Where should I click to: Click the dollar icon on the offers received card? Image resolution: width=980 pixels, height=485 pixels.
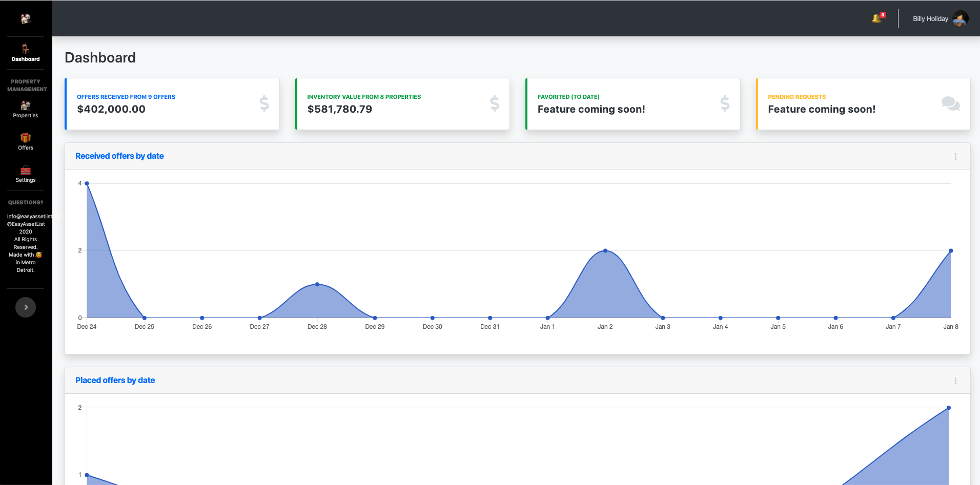pos(264,104)
